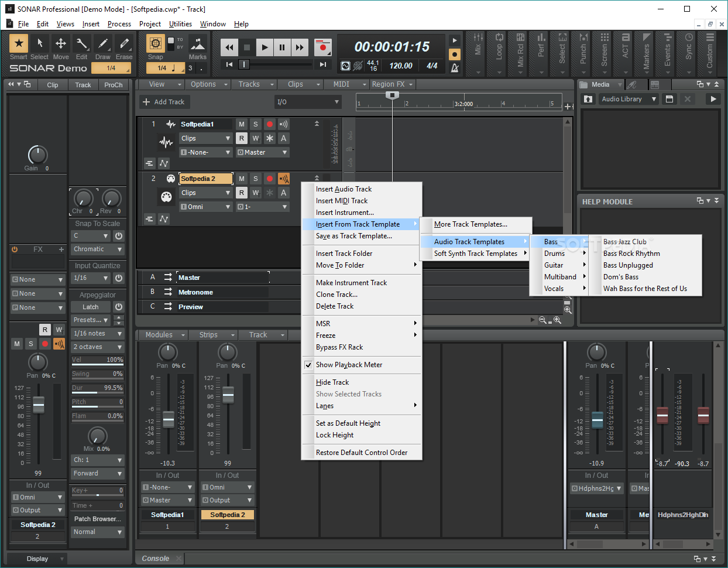Click the Add Track button
Image resolution: width=728 pixels, height=568 pixels.
point(163,102)
